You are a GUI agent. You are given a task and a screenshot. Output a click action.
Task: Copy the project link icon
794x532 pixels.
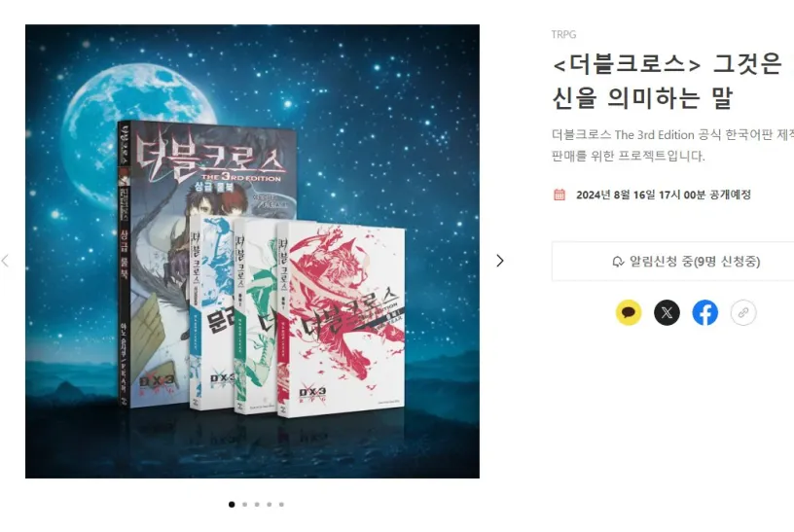click(743, 312)
